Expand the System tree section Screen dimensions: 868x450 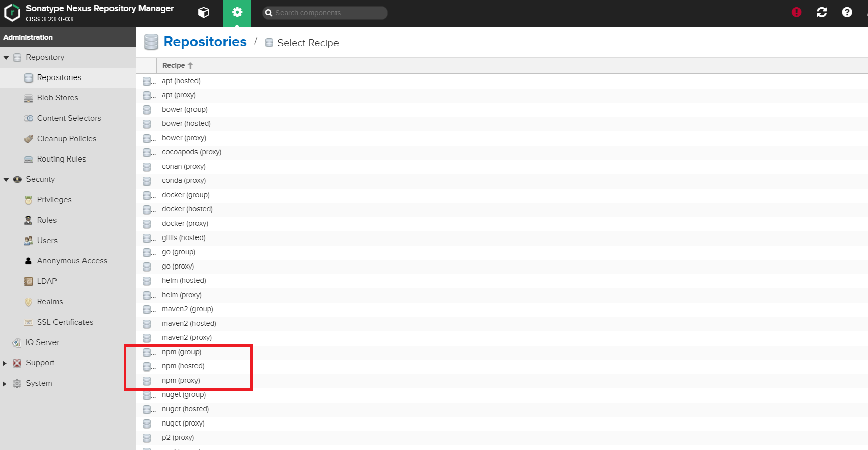[x=5, y=384]
